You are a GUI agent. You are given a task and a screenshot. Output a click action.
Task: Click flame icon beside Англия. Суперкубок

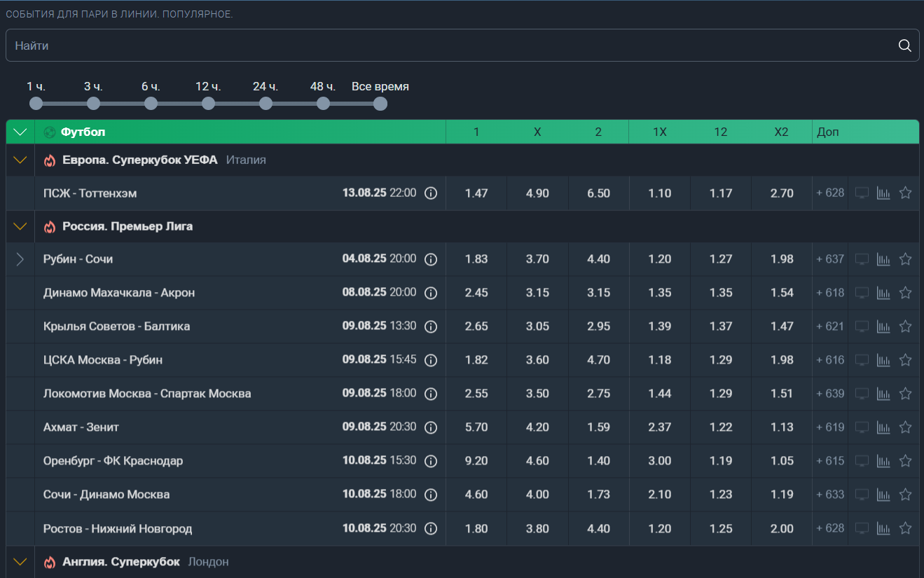coord(49,562)
